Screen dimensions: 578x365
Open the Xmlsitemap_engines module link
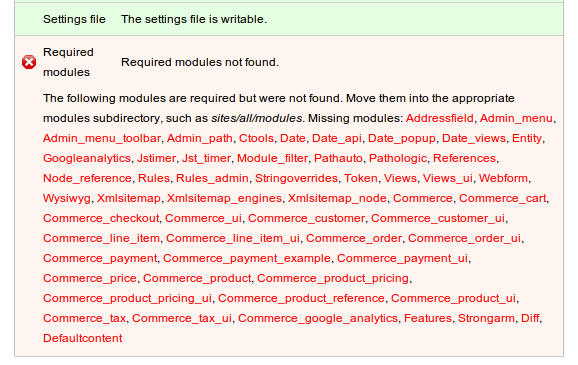coord(224,198)
